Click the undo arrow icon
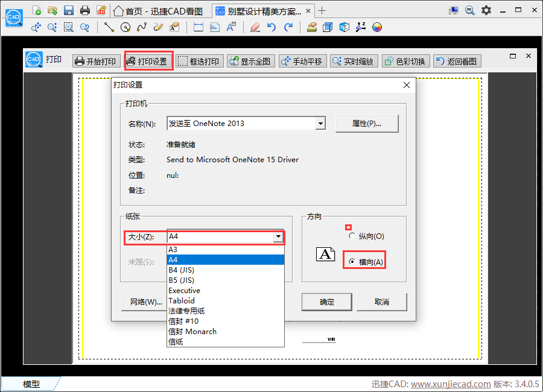Screen dimensions: 543x392 click(271, 27)
